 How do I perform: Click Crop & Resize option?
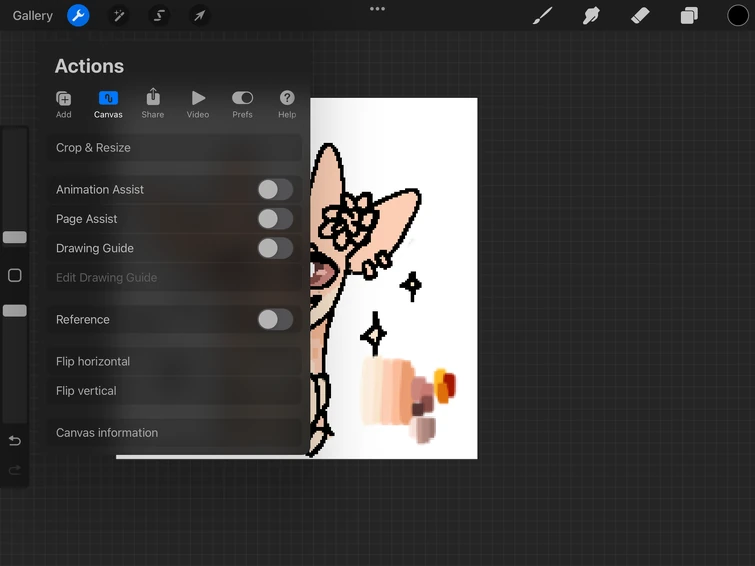coord(93,148)
